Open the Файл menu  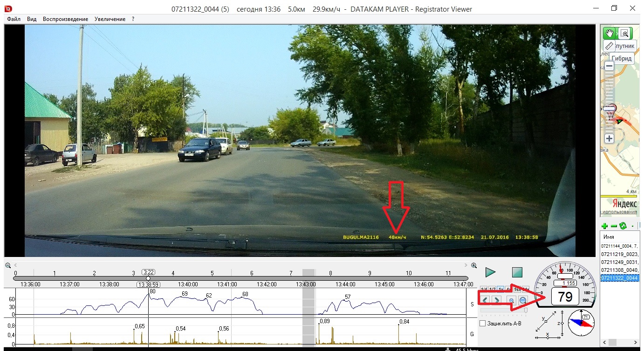14,19
